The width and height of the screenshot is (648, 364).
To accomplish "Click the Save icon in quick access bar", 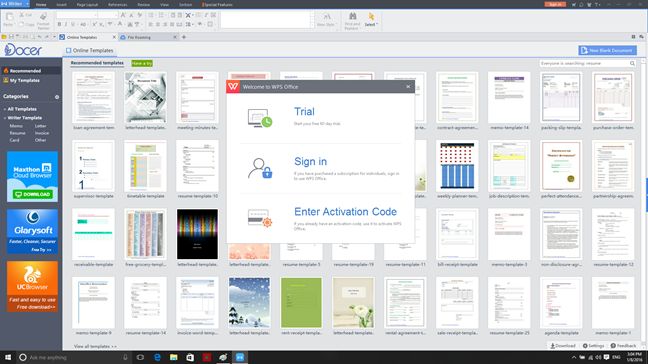I will tap(11, 37).
